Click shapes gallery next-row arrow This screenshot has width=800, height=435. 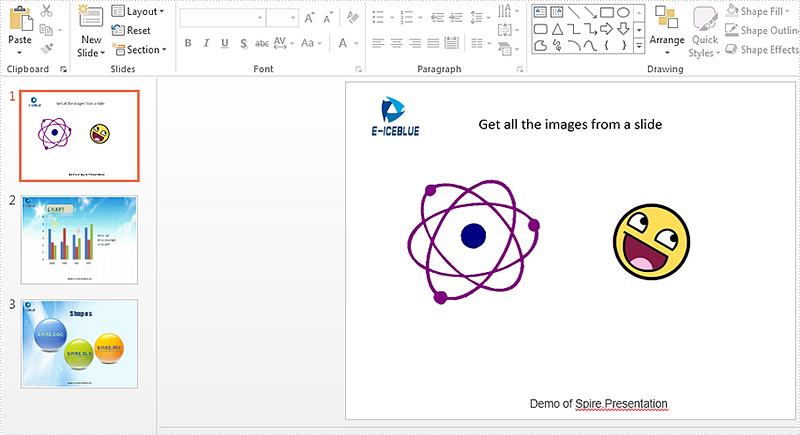(639, 30)
